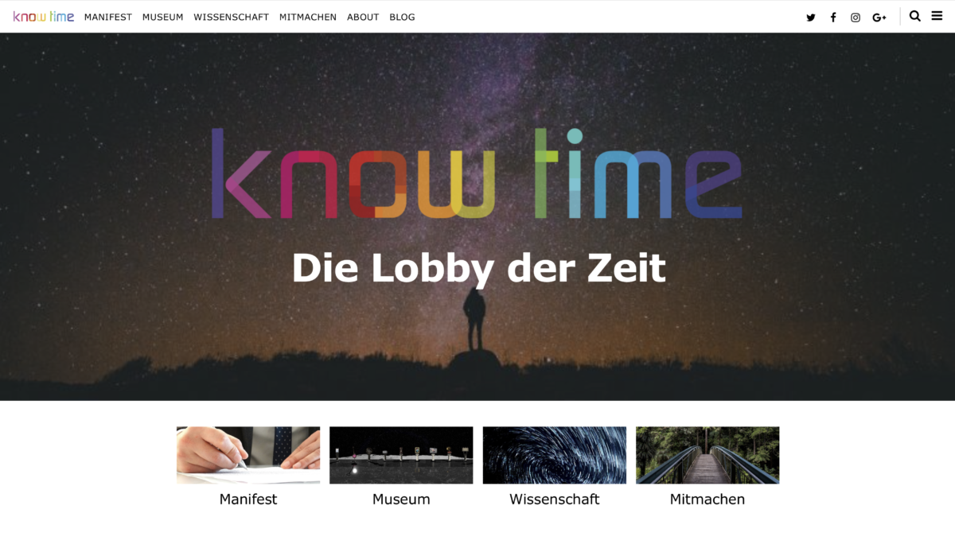Navigate to the About page

(363, 17)
